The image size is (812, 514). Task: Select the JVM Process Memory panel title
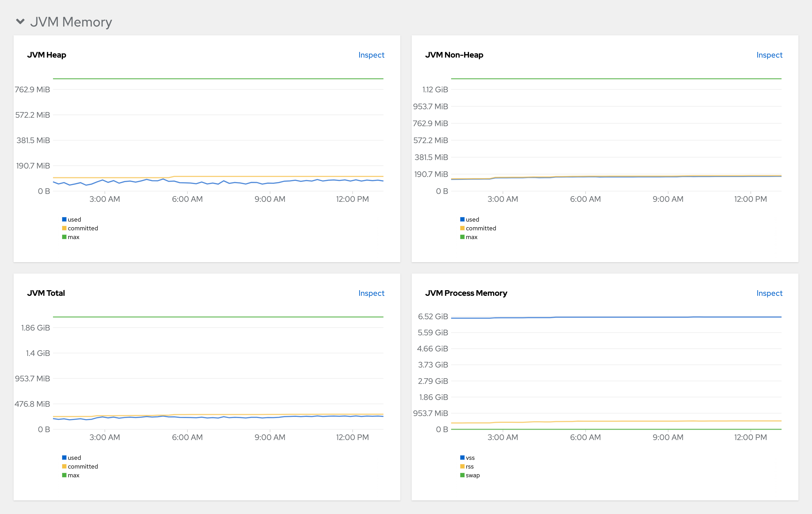tap(466, 293)
